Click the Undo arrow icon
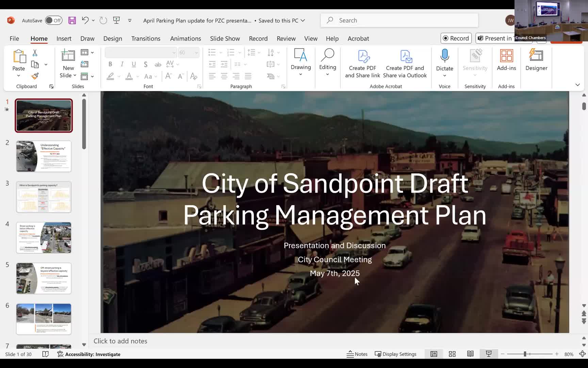This screenshot has height=368, width=588. pyautogui.click(x=85, y=20)
